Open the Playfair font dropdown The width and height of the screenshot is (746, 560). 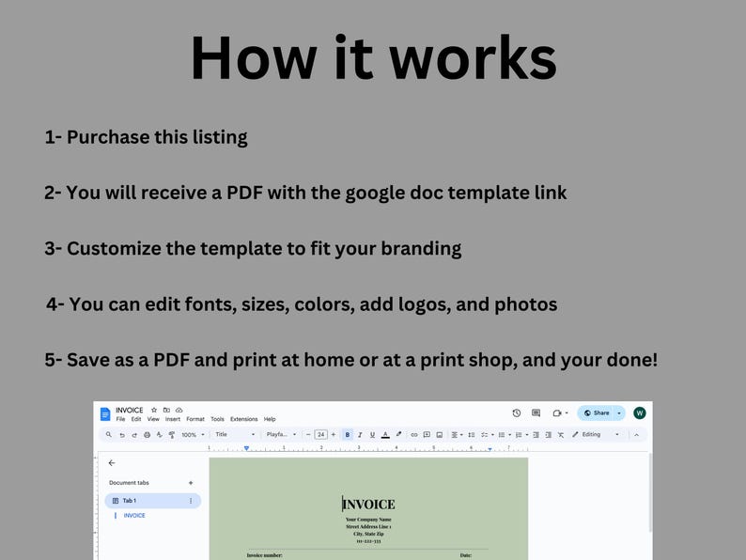pyautogui.click(x=281, y=434)
